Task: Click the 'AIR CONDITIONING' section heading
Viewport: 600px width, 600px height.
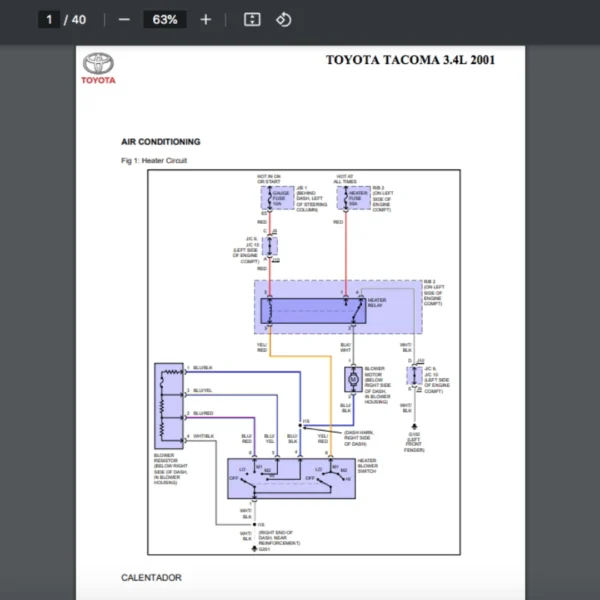Action: pyautogui.click(x=160, y=142)
